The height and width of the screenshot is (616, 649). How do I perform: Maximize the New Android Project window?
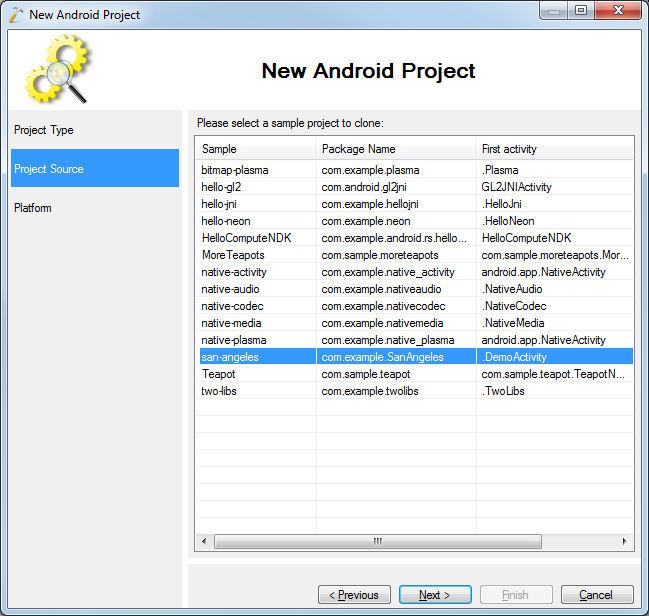581,10
